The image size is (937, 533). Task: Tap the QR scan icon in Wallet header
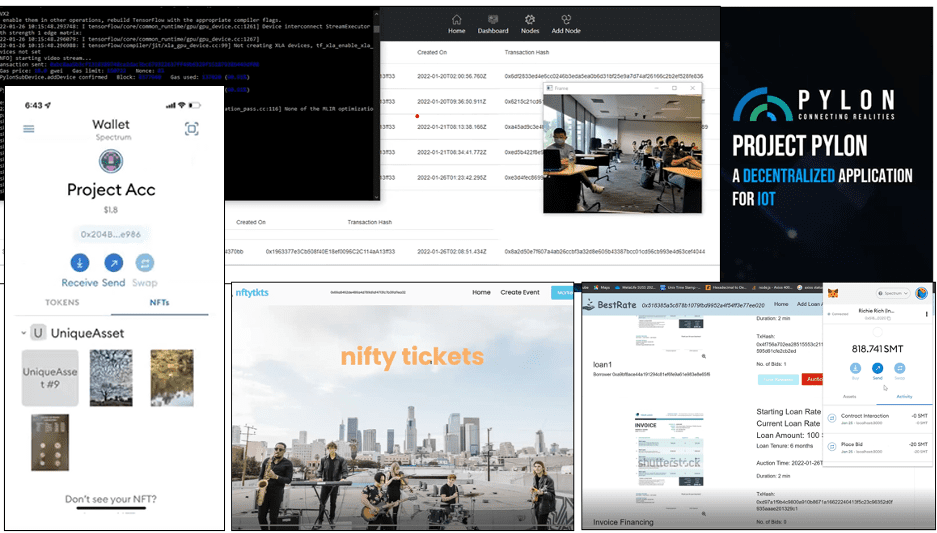pos(191,129)
